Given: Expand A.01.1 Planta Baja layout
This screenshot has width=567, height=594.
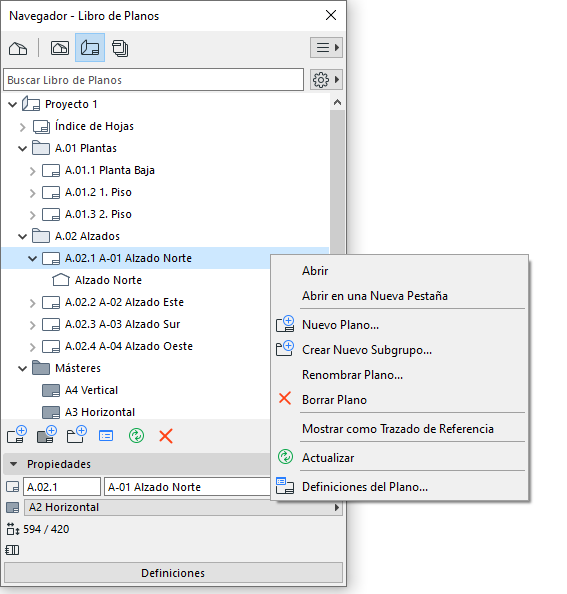Looking at the screenshot, I should click(33, 171).
